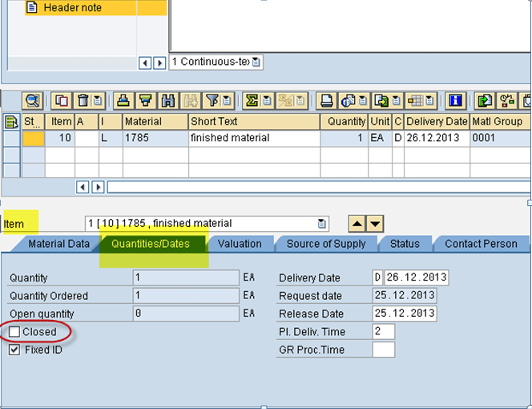Click the blue Information icon
The width and height of the screenshot is (532, 409).
pyautogui.click(x=456, y=101)
